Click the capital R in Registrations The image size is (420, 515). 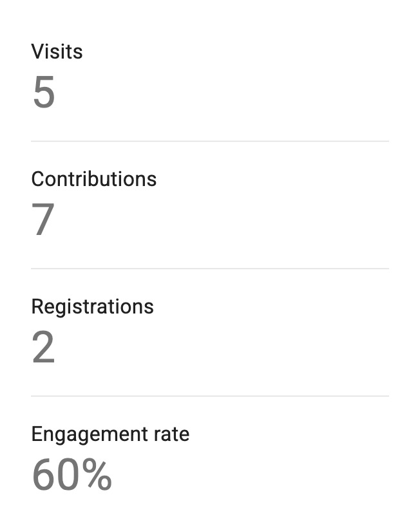click(x=37, y=306)
